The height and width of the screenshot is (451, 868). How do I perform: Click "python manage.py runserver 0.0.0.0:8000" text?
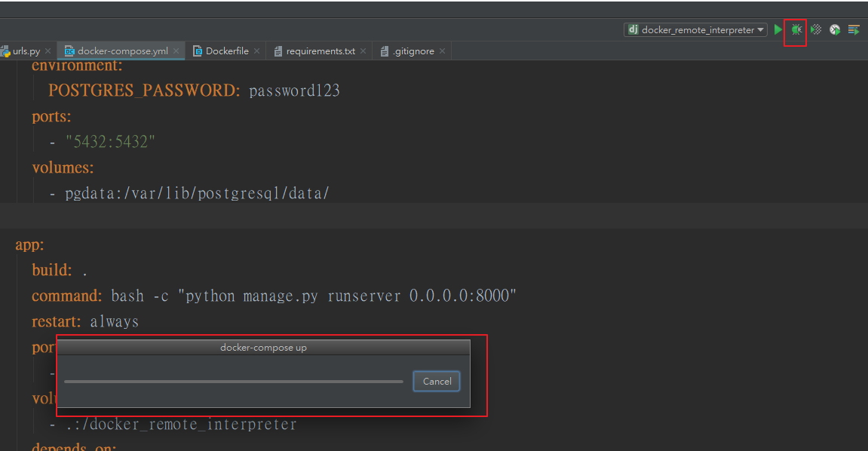[x=347, y=296]
